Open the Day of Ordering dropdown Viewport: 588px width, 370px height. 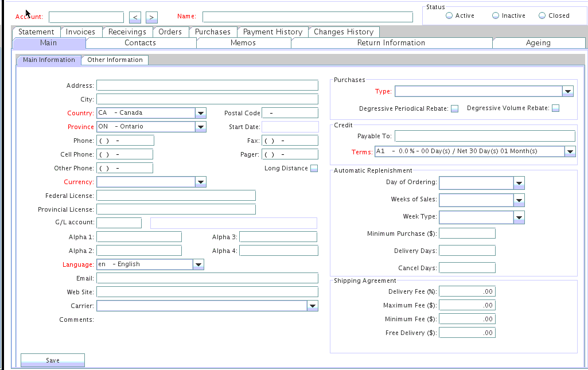point(519,183)
